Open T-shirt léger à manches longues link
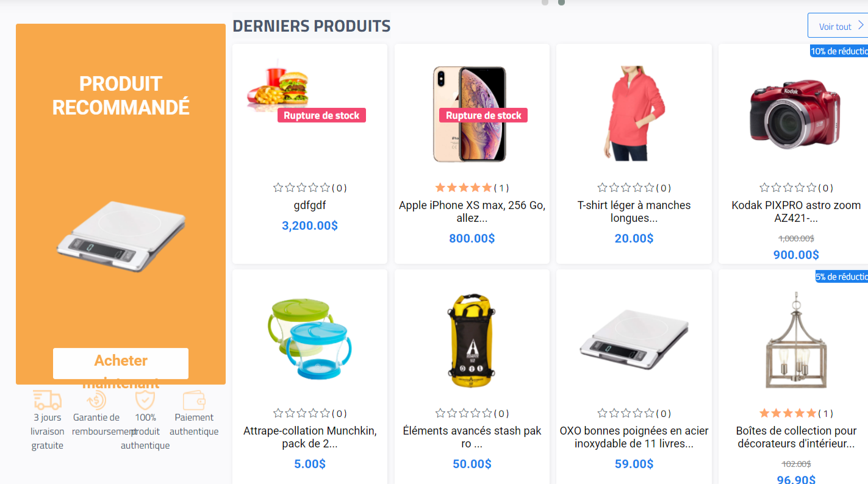 (x=634, y=212)
